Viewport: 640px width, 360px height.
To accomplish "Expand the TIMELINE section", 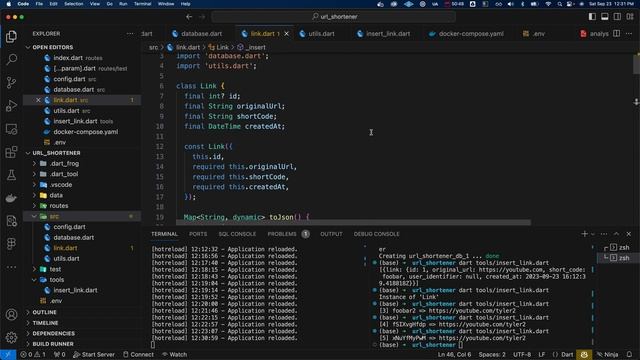I will click(x=83, y=323).
